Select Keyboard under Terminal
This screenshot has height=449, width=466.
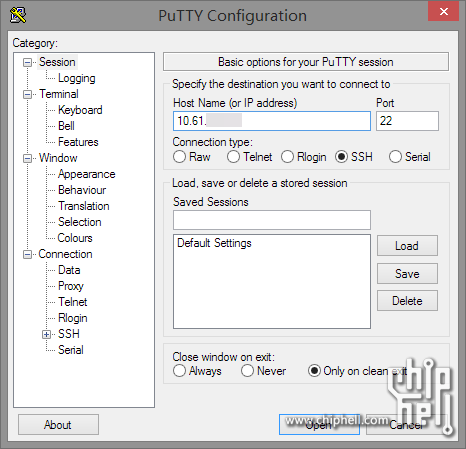(x=80, y=110)
